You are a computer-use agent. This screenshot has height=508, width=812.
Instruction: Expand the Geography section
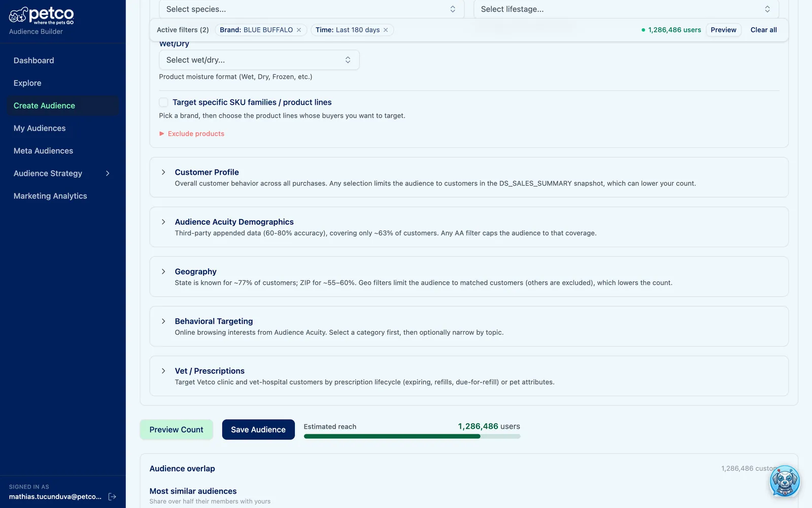(x=468, y=277)
